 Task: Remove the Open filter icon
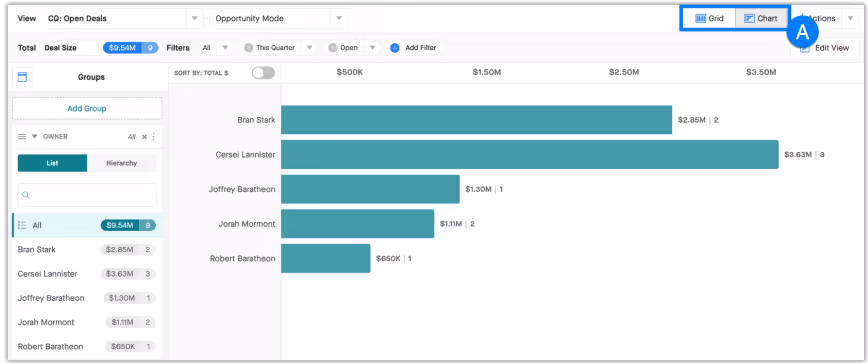click(333, 48)
